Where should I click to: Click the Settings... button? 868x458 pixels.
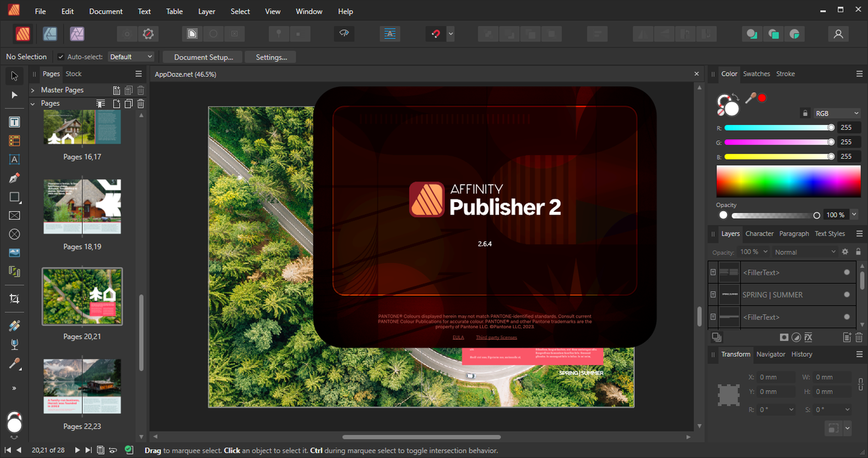[x=271, y=57]
